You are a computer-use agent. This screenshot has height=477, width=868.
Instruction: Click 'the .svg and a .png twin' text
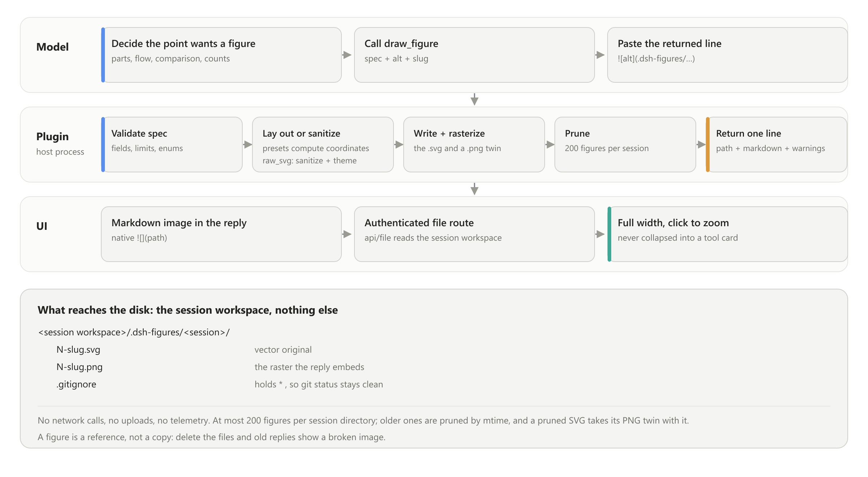[457, 148]
